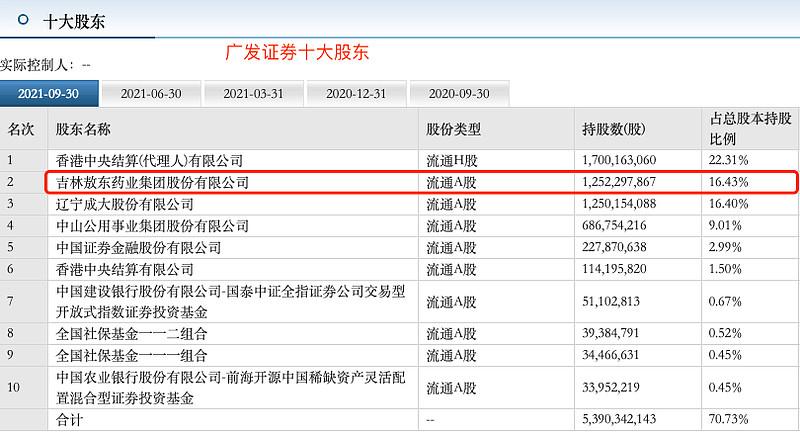Image resolution: width=800 pixels, height=433 pixels.
Task: Click share count 1,250,154,088
Action: click(619, 204)
